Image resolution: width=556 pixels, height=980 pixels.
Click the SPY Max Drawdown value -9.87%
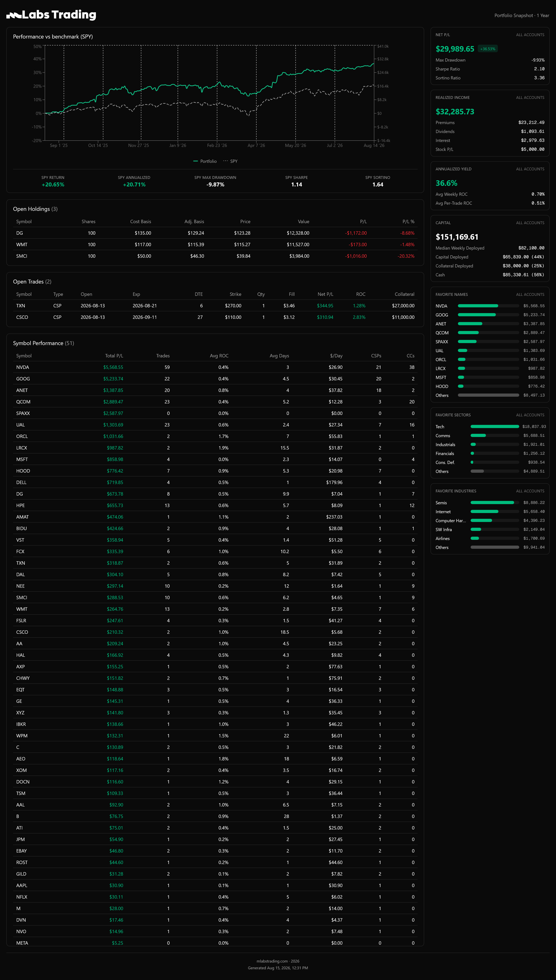(x=215, y=185)
